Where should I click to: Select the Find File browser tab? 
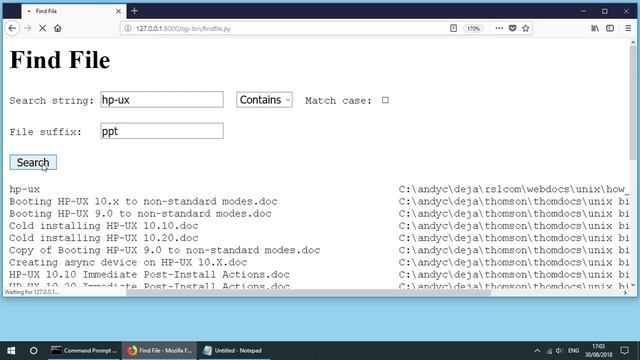coord(73,11)
